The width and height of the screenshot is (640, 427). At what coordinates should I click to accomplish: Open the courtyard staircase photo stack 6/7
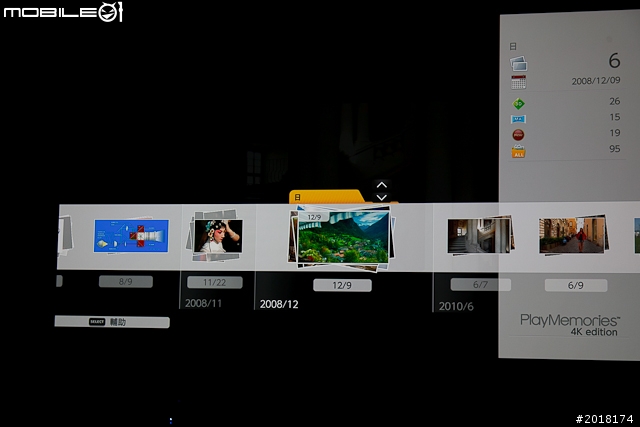click(x=480, y=236)
